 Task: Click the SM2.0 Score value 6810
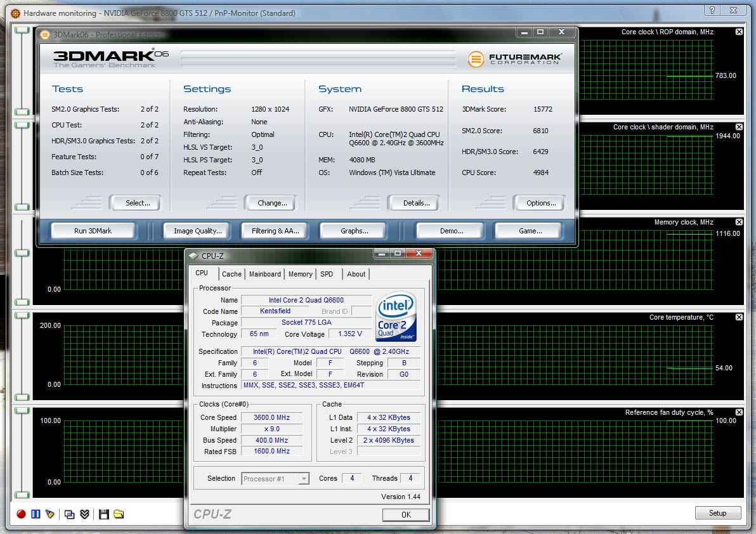pyautogui.click(x=540, y=131)
